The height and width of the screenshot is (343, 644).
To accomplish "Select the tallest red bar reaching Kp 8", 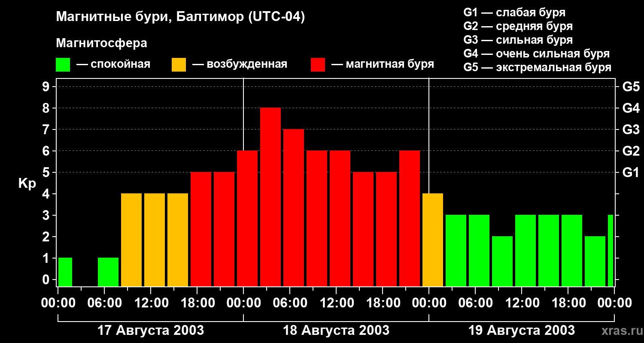I will [x=270, y=197].
